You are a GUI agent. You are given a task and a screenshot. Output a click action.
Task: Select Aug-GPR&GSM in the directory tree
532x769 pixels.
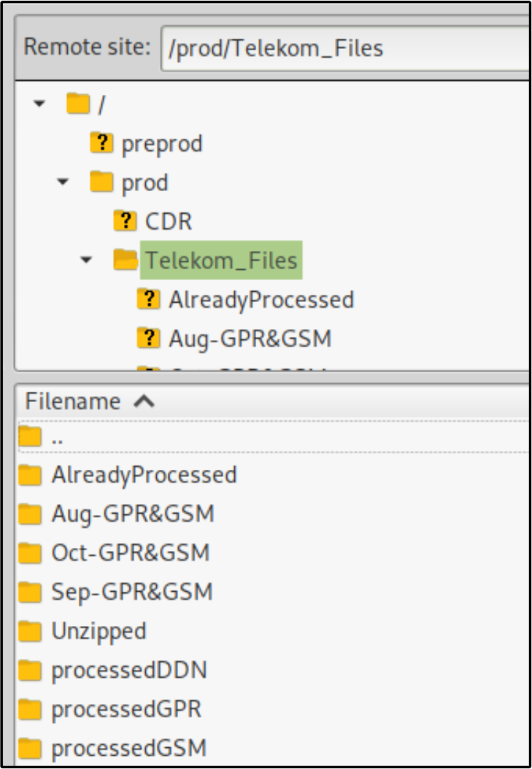250,339
